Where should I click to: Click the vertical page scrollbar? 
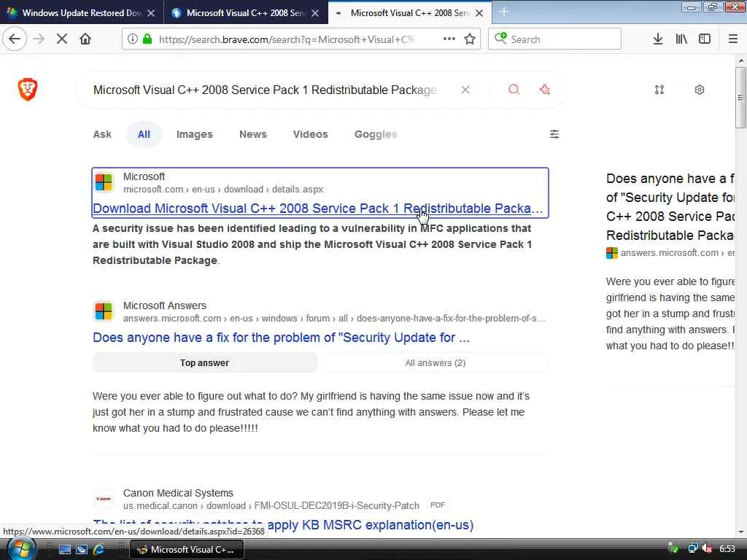click(x=741, y=98)
